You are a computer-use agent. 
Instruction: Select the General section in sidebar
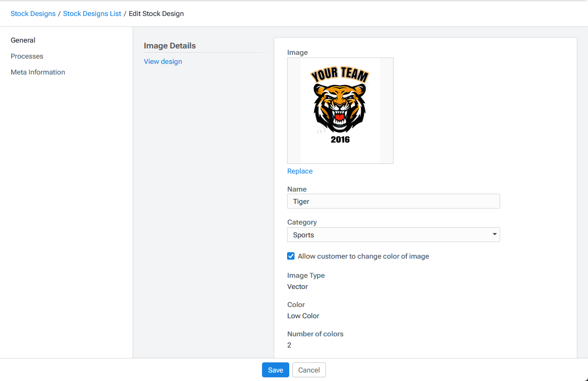tap(23, 40)
